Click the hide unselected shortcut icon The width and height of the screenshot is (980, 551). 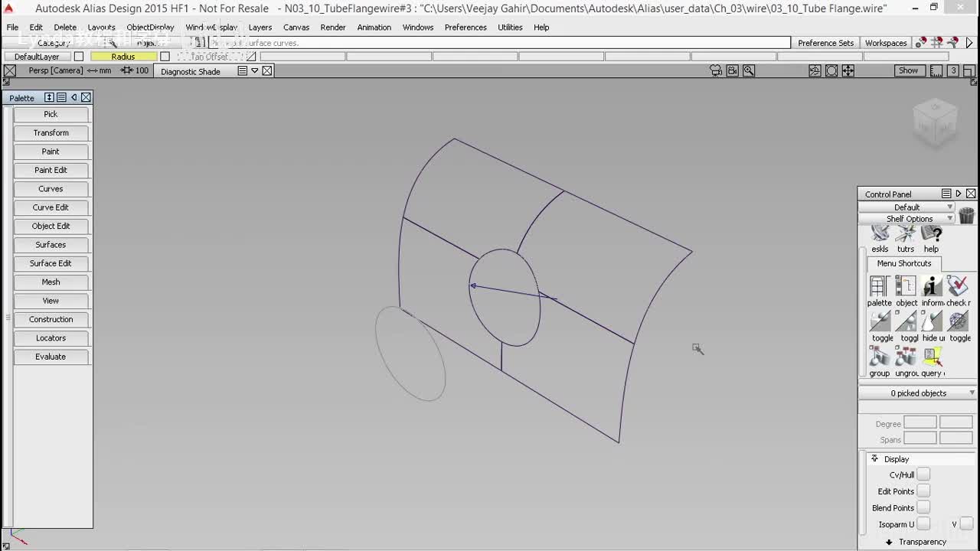coord(932,321)
